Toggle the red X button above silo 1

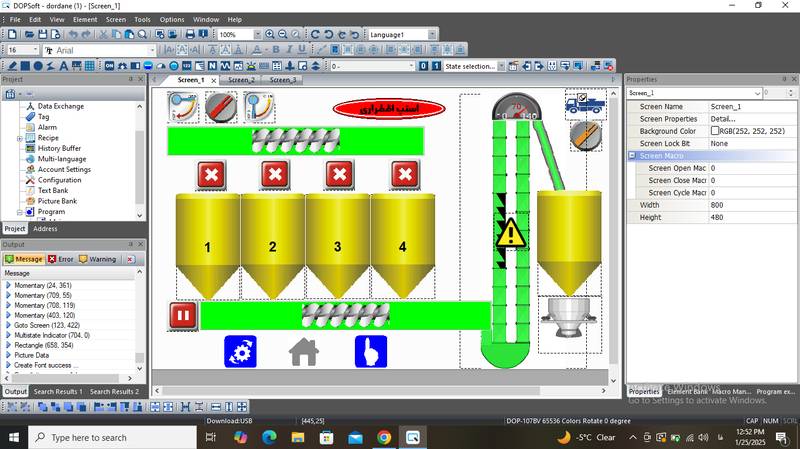[210, 175]
